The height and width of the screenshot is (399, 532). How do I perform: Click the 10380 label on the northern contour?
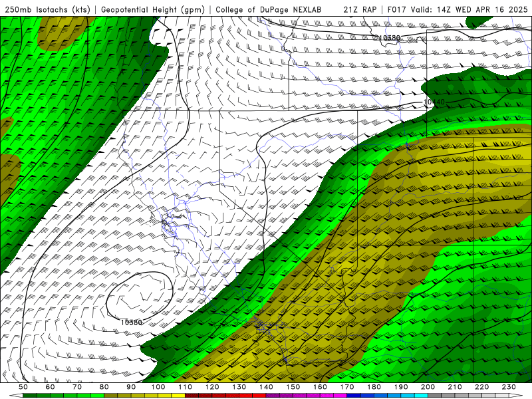(x=389, y=38)
